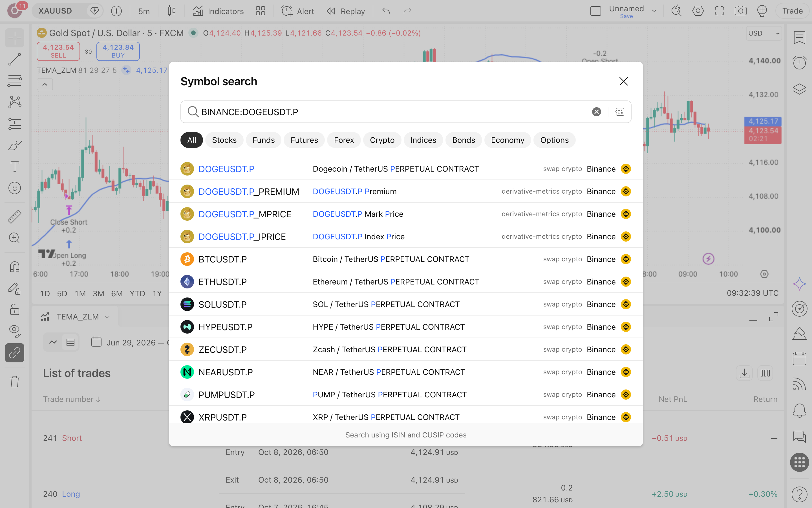Clear the symbol search text field

point(596,112)
